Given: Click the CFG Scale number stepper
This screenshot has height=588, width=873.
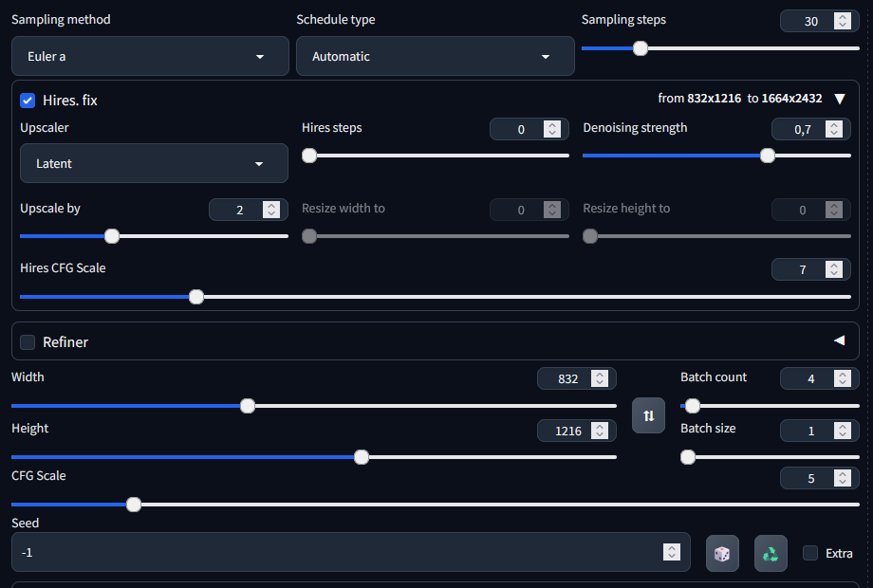Looking at the screenshot, I should coord(841,478).
